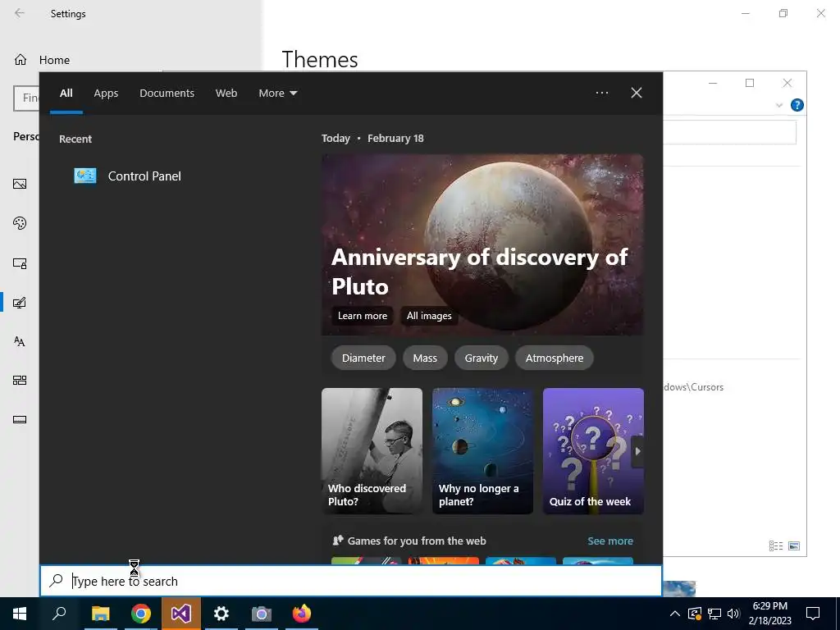This screenshot has width=840, height=630.
Task: Open Lock screen settings sidebar icon
Action: click(20, 263)
